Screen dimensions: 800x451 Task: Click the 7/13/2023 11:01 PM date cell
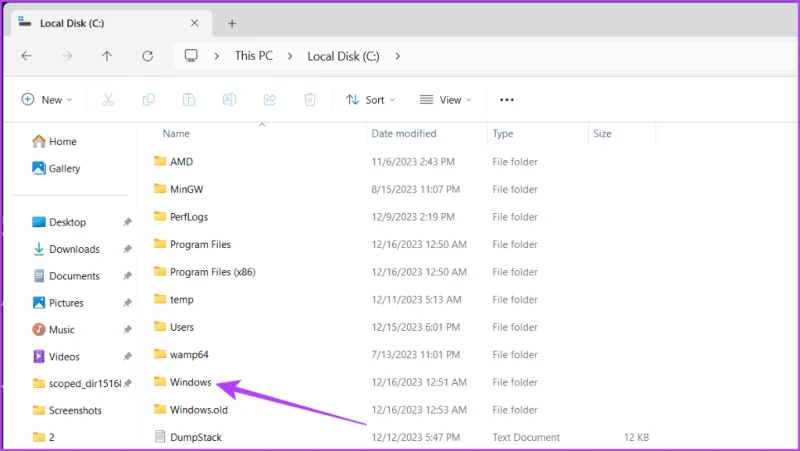click(x=415, y=355)
